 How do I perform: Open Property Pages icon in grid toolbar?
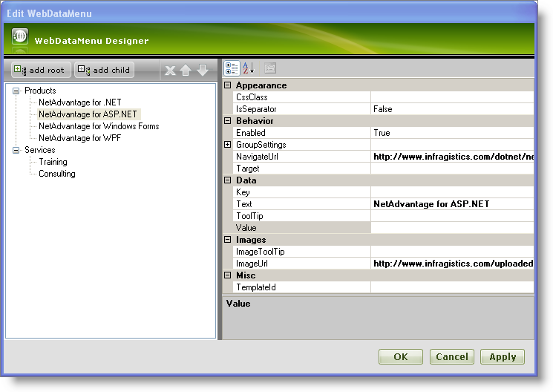pos(270,68)
